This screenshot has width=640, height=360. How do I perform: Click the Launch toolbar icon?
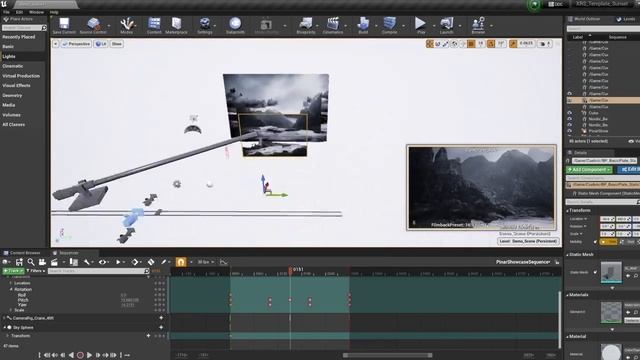click(447, 25)
